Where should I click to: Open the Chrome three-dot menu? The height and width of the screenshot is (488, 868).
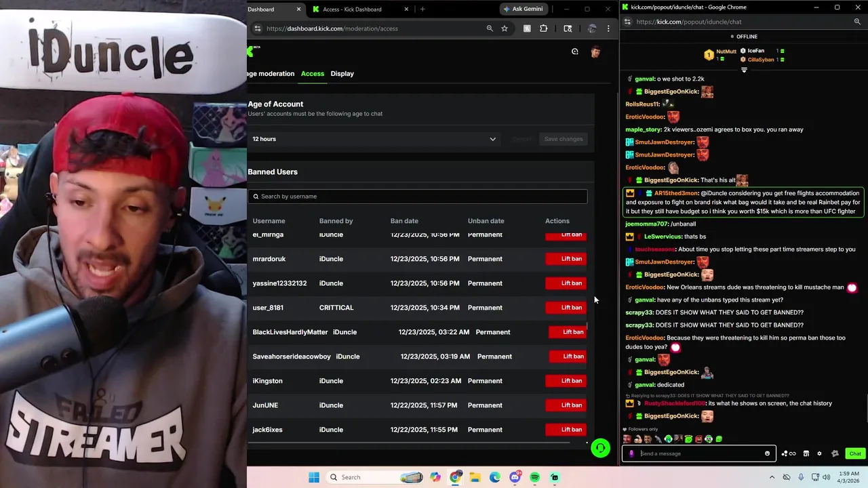(x=608, y=28)
